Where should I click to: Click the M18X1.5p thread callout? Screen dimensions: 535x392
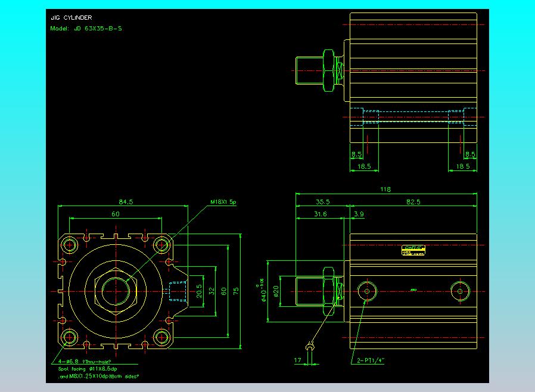click(223, 202)
